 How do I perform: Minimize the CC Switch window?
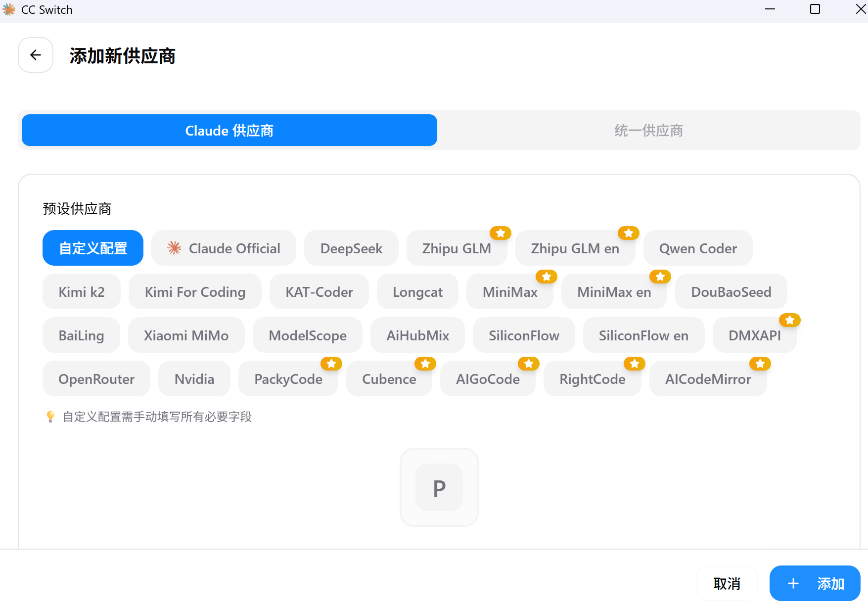point(770,9)
